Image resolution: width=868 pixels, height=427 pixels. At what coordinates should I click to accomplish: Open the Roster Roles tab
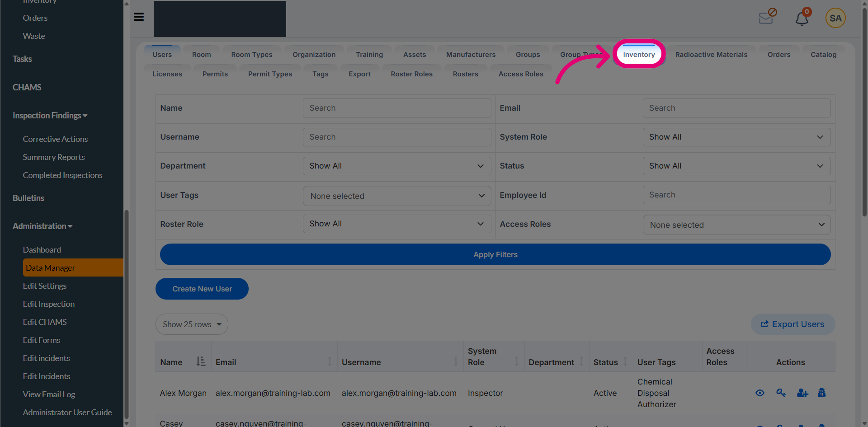[412, 74]
